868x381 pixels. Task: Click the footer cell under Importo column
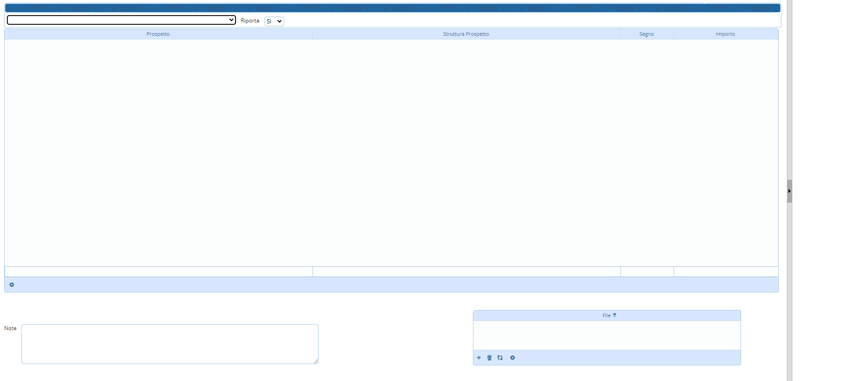click(x=726, y=271)
